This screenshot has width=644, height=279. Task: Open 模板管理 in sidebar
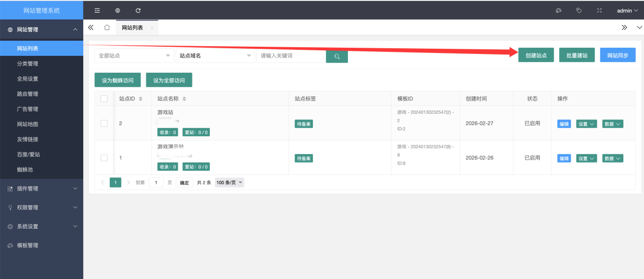(42, 245)
